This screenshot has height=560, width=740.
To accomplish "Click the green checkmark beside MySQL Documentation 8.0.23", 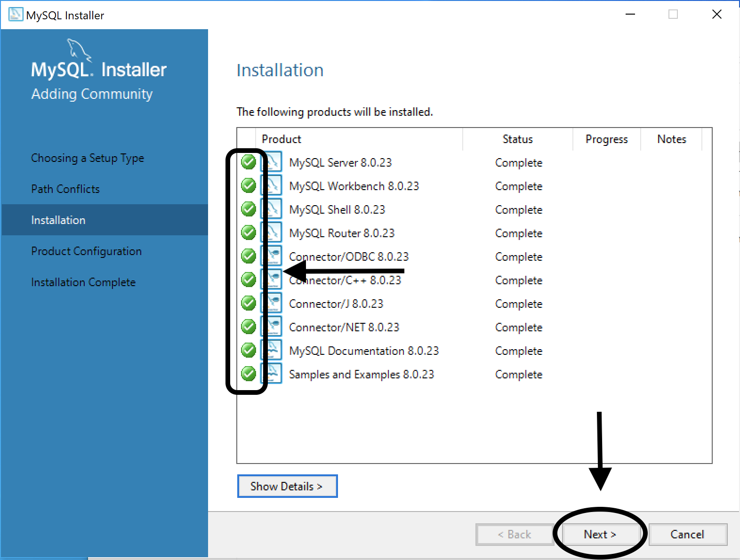I will 249,350.
